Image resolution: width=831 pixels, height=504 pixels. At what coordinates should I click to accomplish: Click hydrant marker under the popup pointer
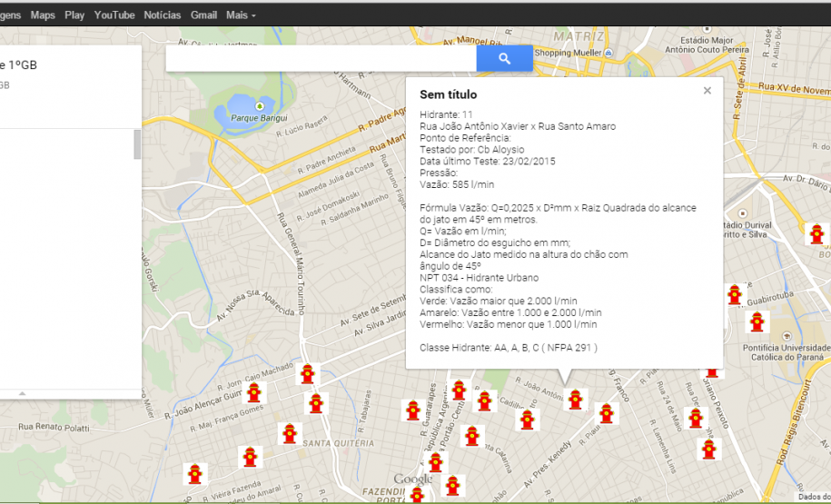(x=574, y=399)
